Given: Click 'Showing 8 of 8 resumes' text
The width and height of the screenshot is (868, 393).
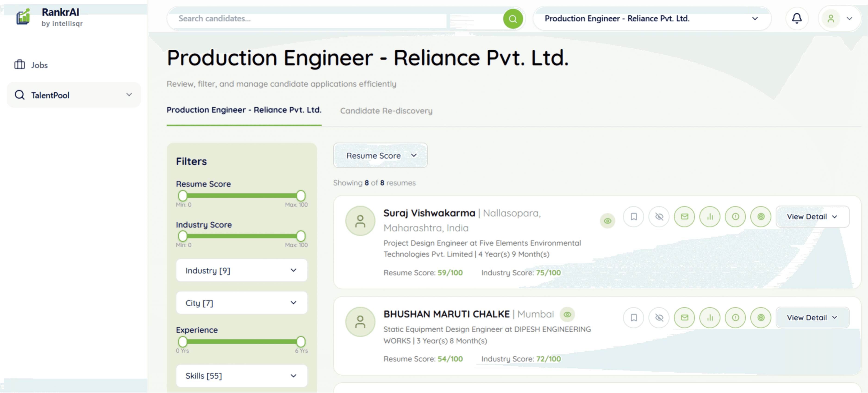Looking at the screenshot, I should [374, 183].
